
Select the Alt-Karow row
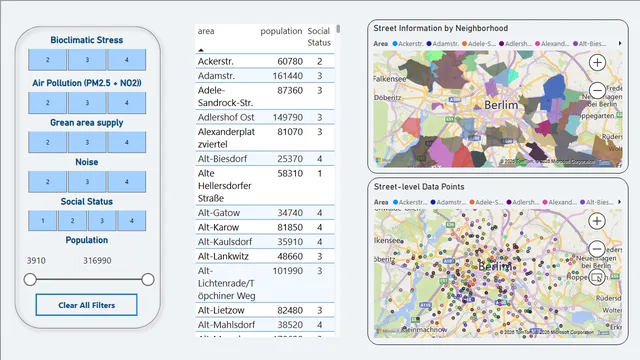tap(265, 227)
